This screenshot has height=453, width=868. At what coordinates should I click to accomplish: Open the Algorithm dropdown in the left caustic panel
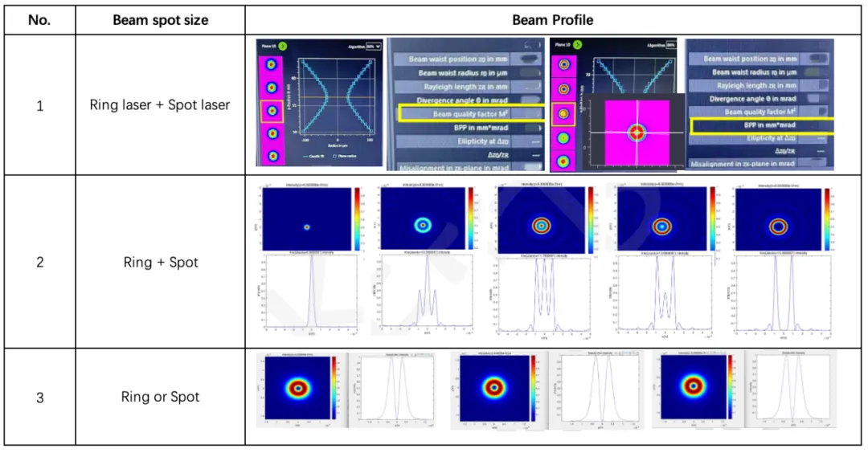pos(373,47)
